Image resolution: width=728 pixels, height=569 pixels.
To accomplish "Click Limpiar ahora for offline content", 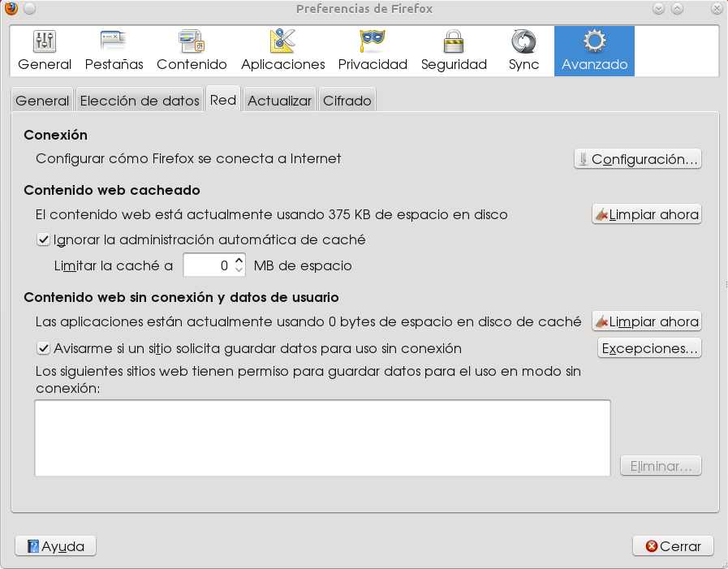I will (x=646, y=321).
